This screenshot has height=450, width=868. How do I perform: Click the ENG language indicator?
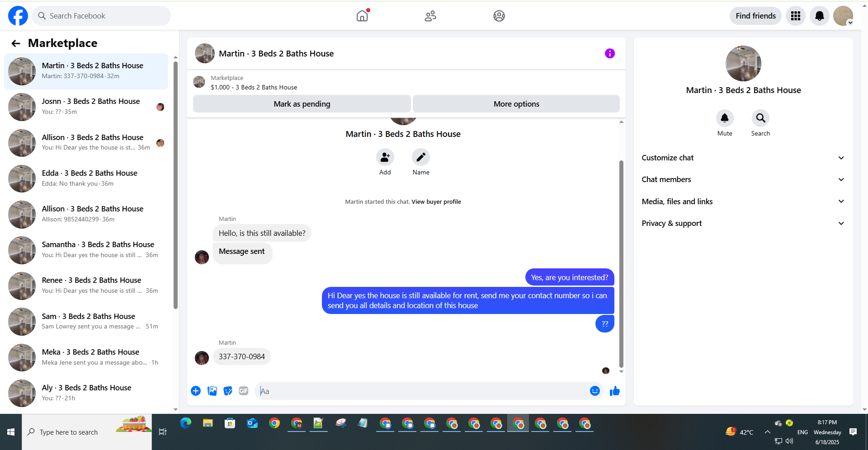(x=802, y=432)
